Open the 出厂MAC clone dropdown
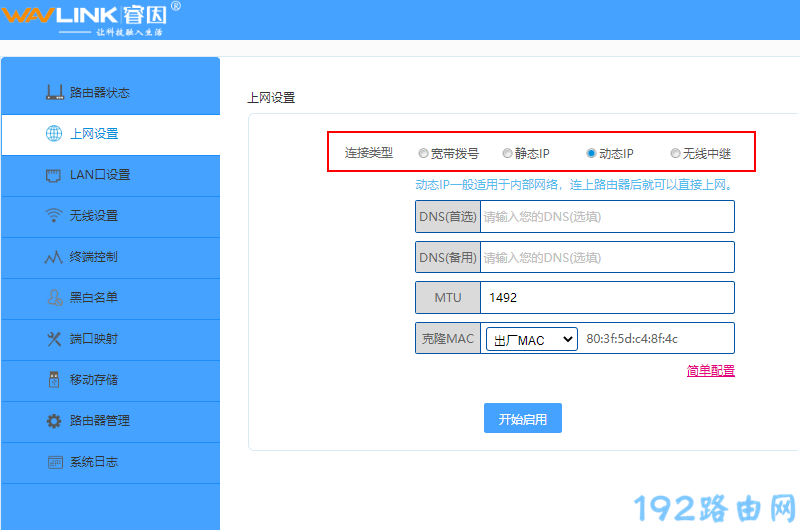 pos(531,340)
